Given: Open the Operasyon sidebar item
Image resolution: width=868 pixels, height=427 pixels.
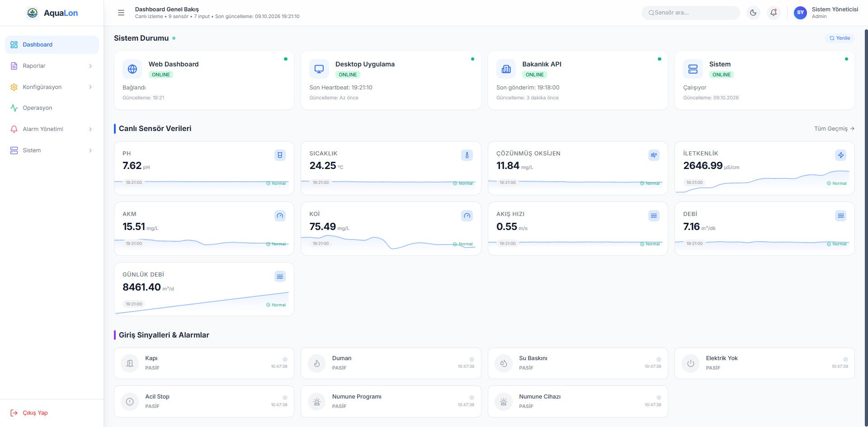Looking at the screenshot, I should tap(52, 108).
